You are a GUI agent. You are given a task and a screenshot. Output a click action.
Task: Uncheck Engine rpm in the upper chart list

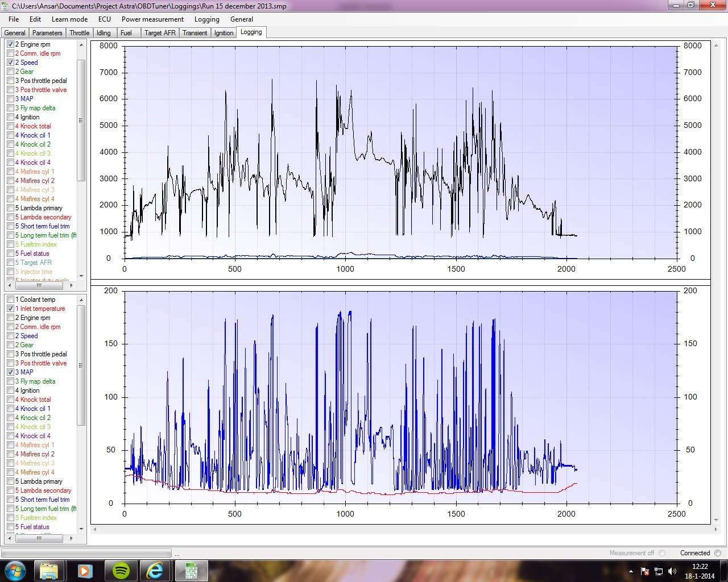click(10, 44)
